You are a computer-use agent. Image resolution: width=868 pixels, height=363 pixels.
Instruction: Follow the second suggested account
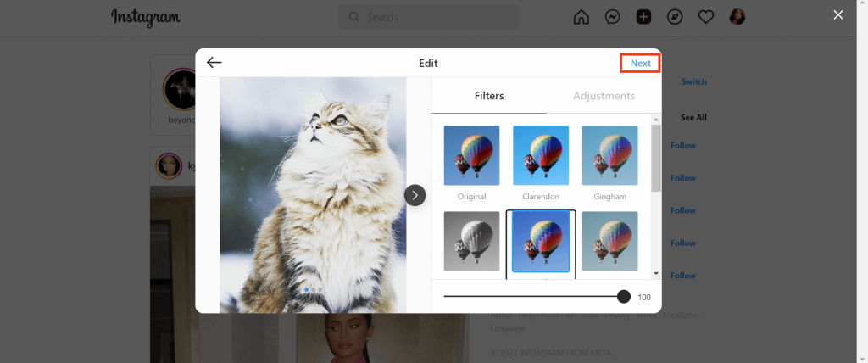point(683,178)
